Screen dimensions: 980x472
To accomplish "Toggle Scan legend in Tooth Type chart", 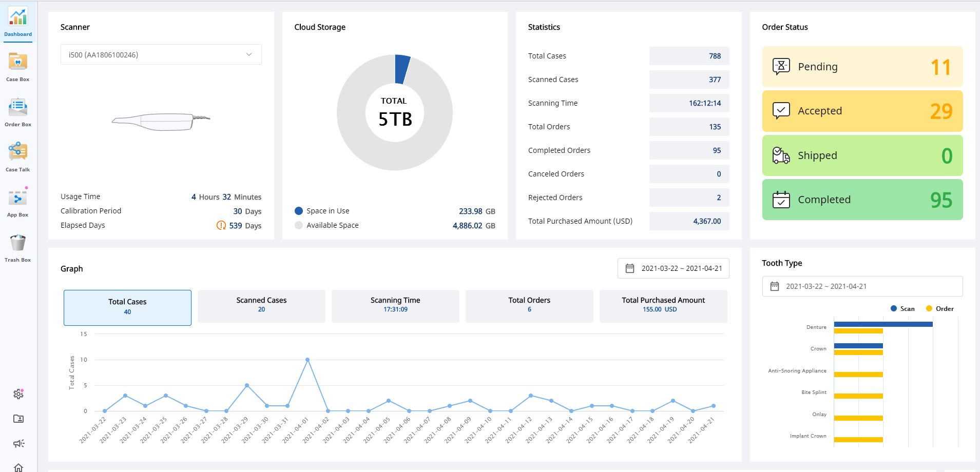I will click(902, 308).
